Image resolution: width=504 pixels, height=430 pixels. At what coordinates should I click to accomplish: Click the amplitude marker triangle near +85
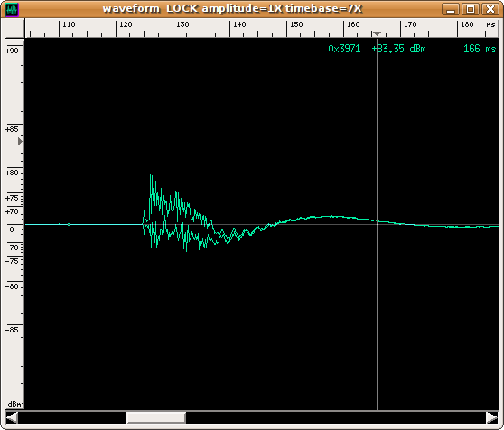click(20, 142)
